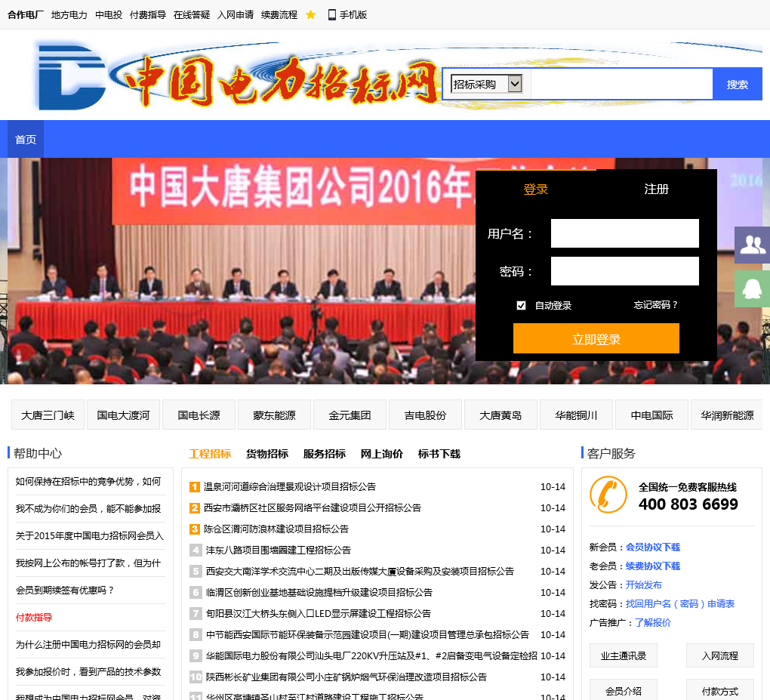Viewport: 770px width, 700px height.
Task: Open help item 会员到期续签有优惠吗？
Action: [x=65, y=590]
